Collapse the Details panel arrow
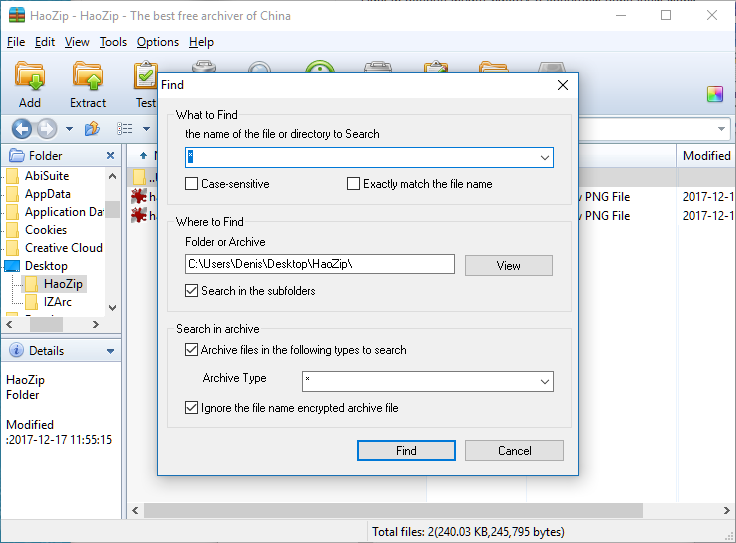The width and height of the screenshot is (736, 543). tap(110, 351)
